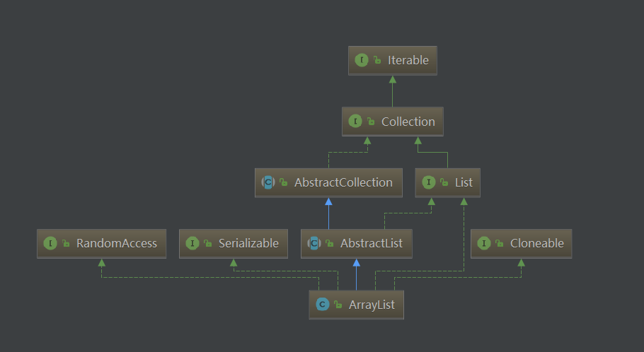644x352 pixels.
Task: Select the Cloneable node label
Action: [537, 243]
